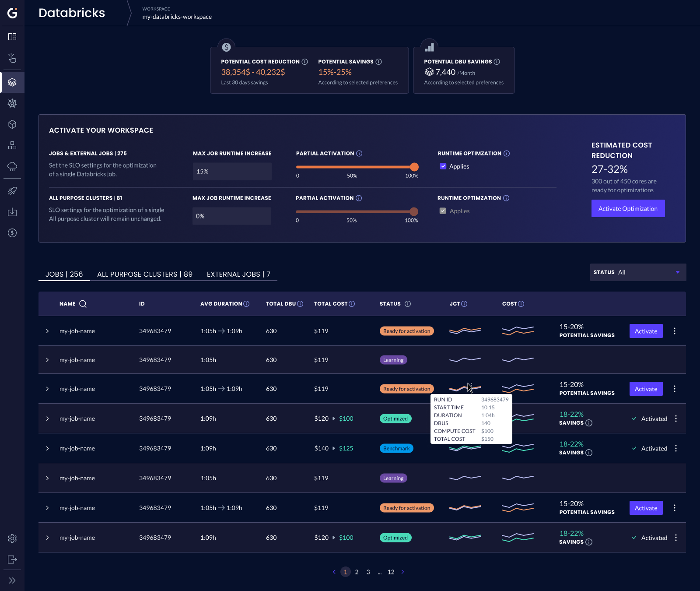
Task: Expand the Benchmark status job row
Action: pyautogui.click(x=48, y=448)
